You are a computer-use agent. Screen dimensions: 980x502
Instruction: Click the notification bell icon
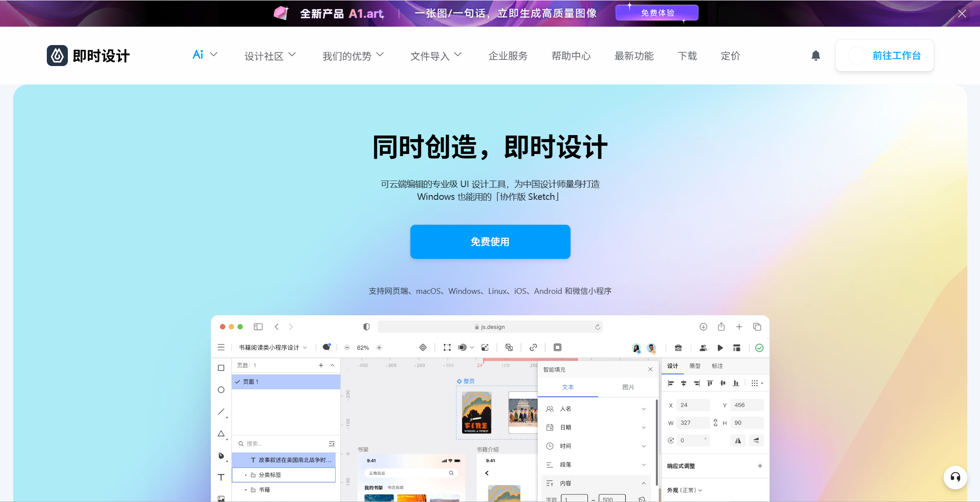(x=815, y=56)
